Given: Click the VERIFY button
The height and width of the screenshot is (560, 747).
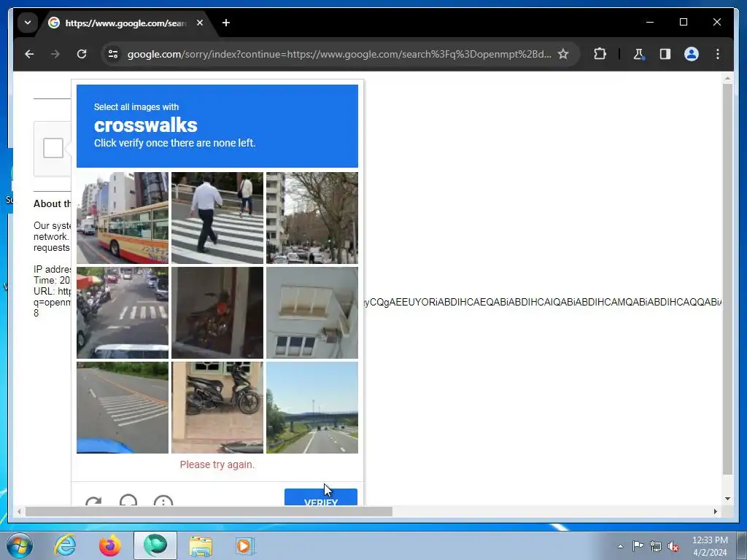Looking at the screenshot, I should [x=321, y=497].
